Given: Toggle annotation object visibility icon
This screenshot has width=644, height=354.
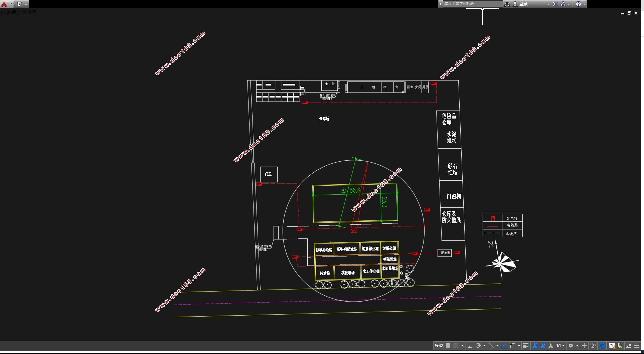Looking at the screenshot, I should pos(535,346).
